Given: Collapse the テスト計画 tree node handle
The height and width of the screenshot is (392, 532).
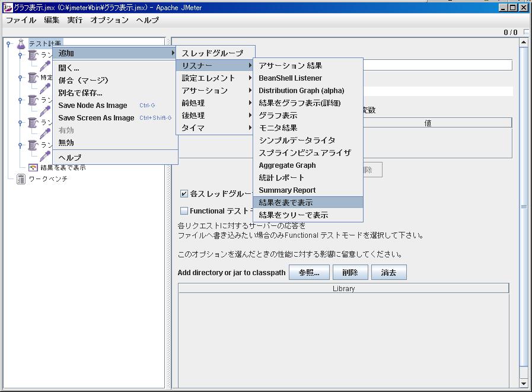Looking at the screenshot, I should click(9, 44).
